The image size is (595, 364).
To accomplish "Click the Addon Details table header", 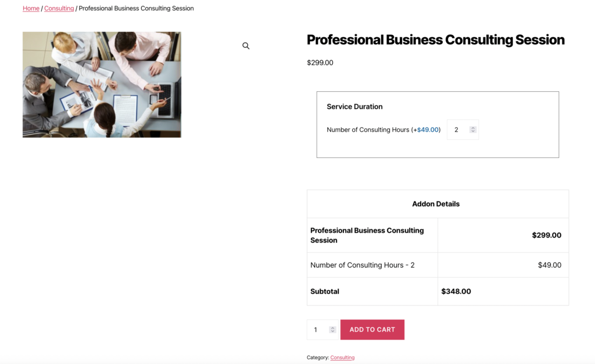I will tap(436, 204).
